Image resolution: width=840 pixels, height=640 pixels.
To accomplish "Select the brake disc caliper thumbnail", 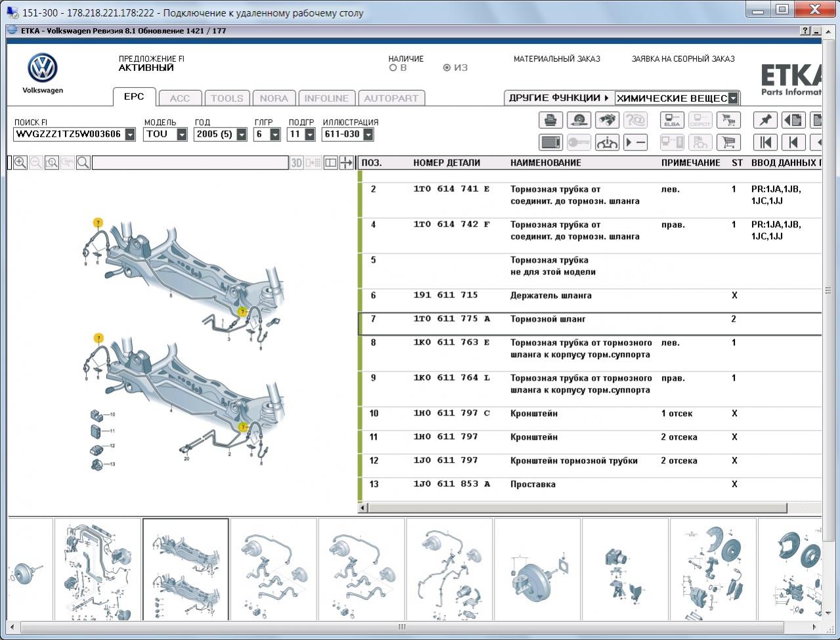I will 712,569.
